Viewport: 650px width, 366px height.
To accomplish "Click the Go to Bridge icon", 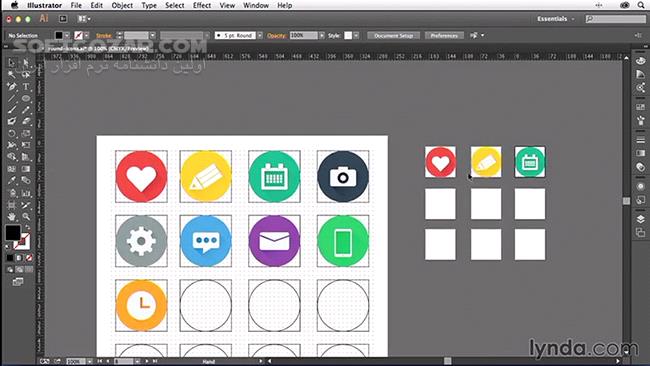I will pos(63,19).
